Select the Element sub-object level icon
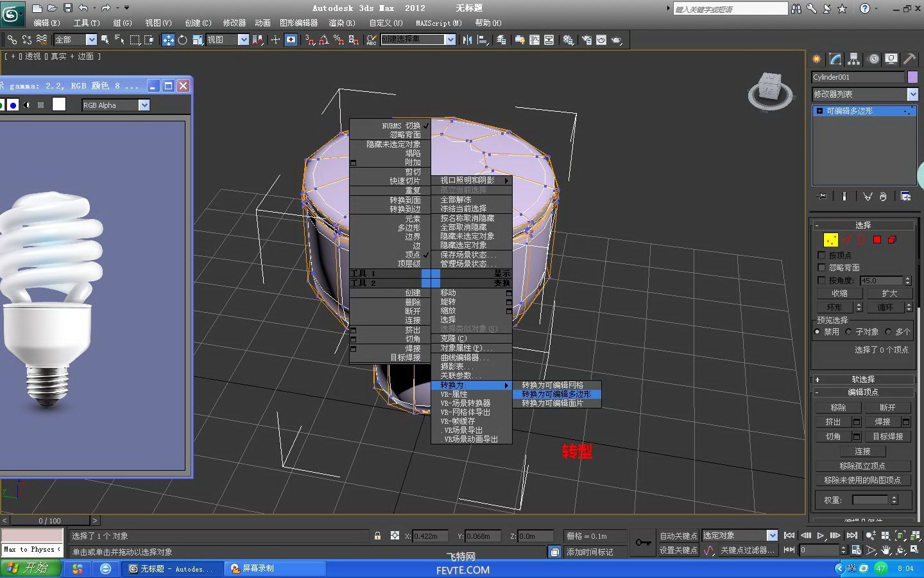Image resolution: width=924 pixels, height=578 pixels. [x=892, y=240]
